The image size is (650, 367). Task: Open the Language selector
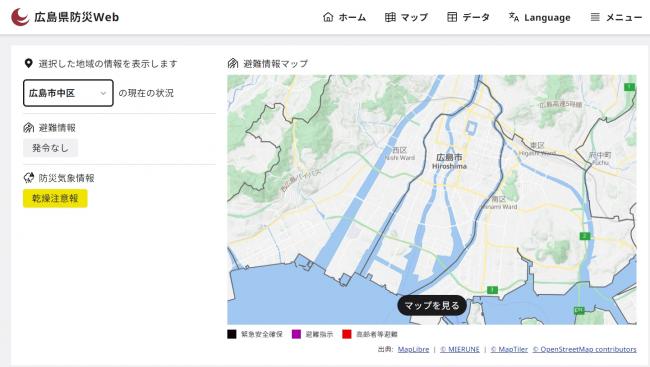click(x=539, y=17)
